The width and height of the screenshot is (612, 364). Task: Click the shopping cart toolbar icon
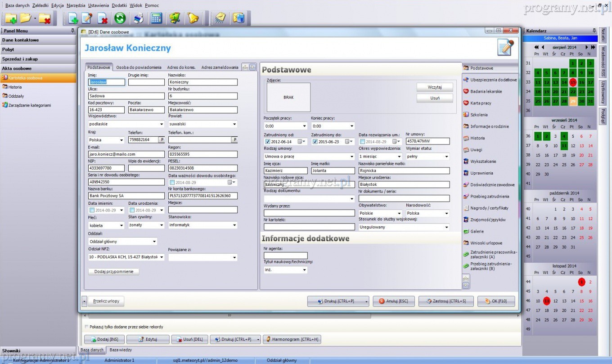175,18
